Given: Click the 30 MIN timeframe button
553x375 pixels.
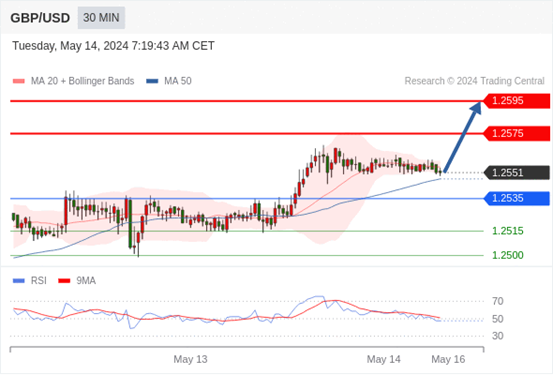Looking at the screenshot, I should (x=101, y=18).
